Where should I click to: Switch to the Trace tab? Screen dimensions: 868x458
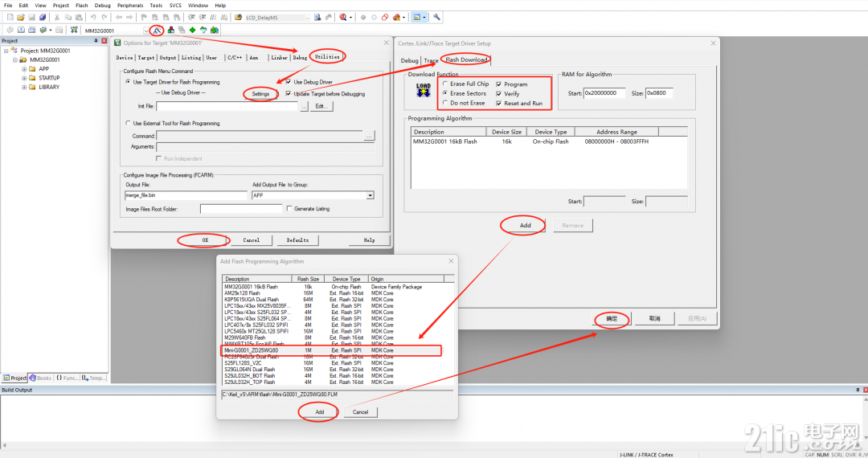coord(432,60)
